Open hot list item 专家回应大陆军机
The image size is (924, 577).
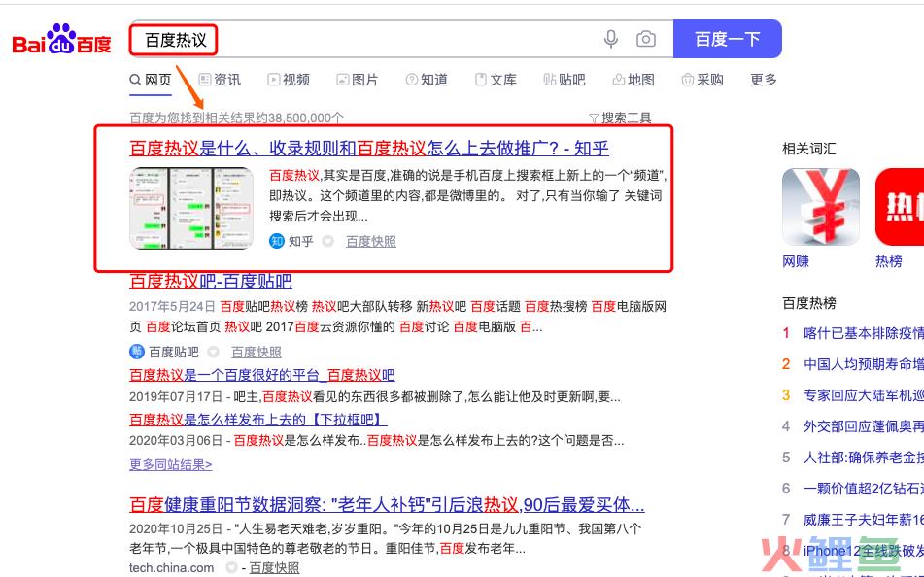point(864,395)
